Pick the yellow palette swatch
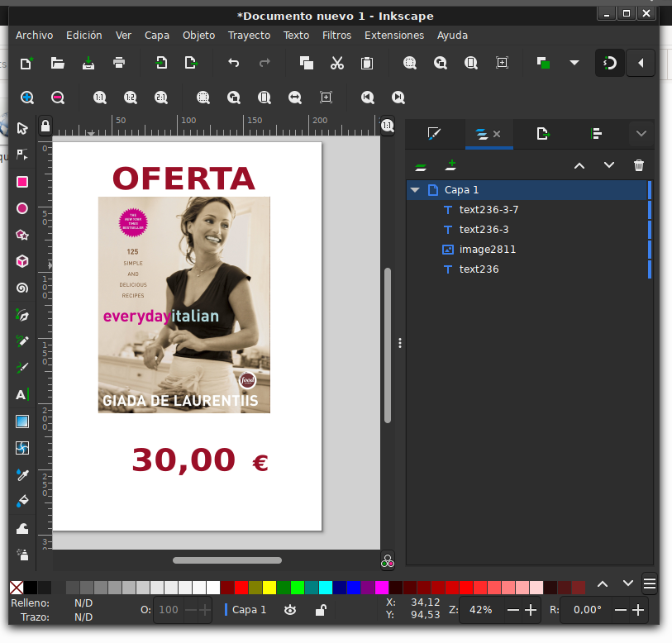 click(269, 588)
